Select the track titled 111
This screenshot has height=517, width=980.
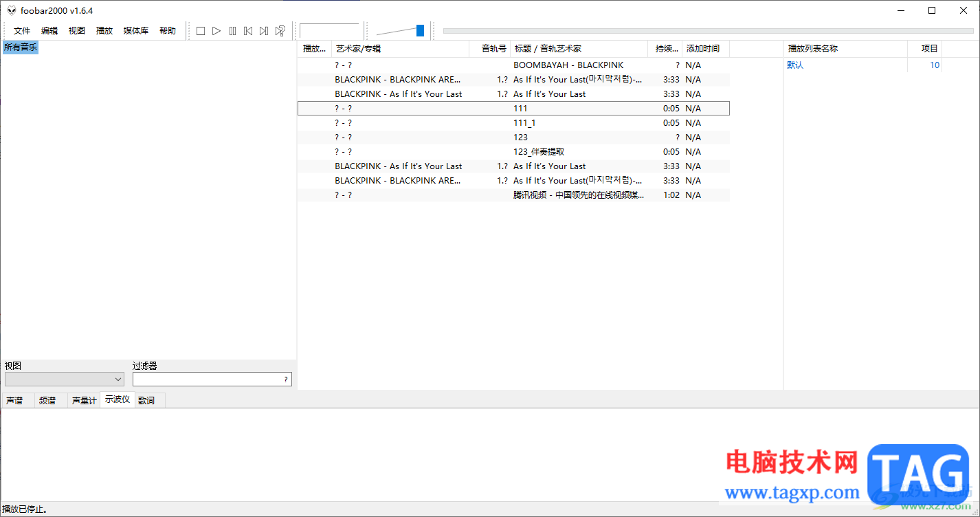[x=513, y=109]
